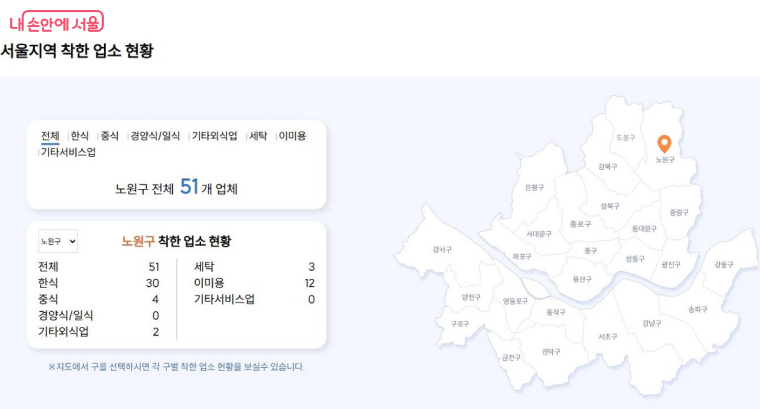Click the 내 손안에 서울 logo
The height and width of the screenshot is (409, 760).
click(x=56, y=22)
